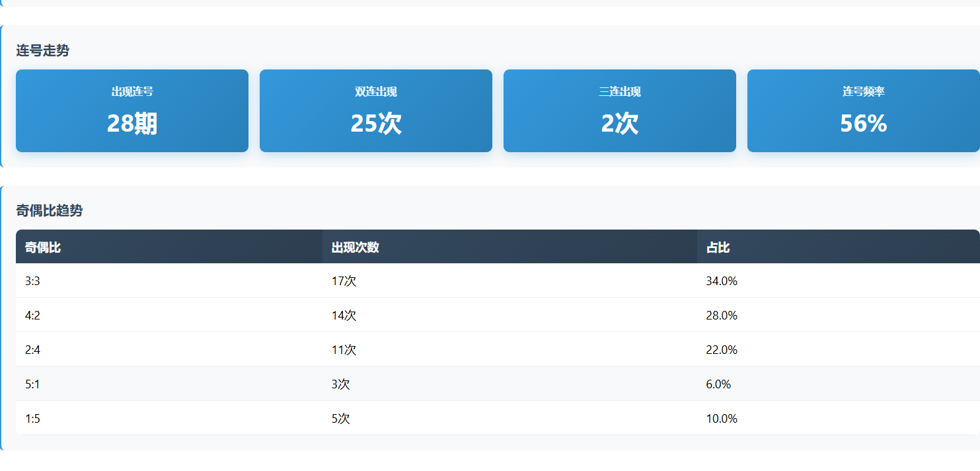Image resolution: width=980 pixels, height=471 pixels.
Task: Select the 4:2 ratio row cell
Action: coord(33,316)
